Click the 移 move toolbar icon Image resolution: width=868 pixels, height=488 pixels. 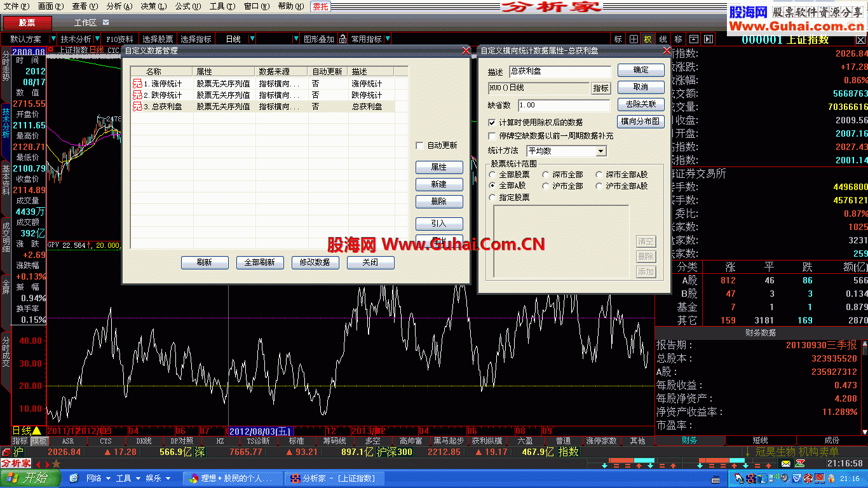pyautogui.click(x=679, y=39)
